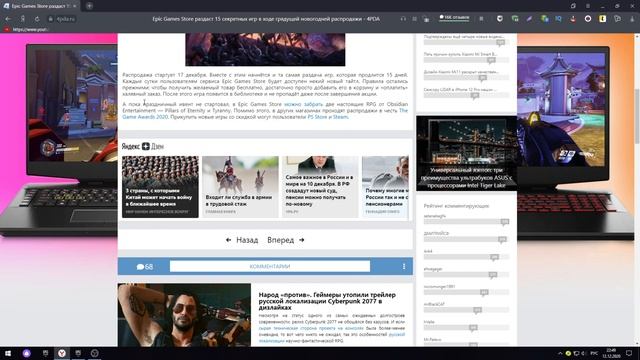Open ASUS Intel Tiger Lake ultrabook banner
Image resolution: width=640 pixels, height=360 pixels.
point(467,153)
